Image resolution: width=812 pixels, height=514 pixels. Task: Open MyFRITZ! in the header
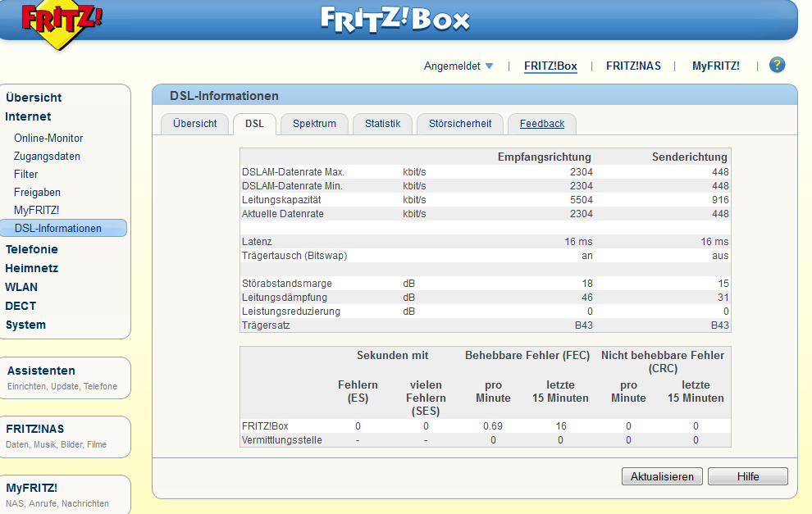pos(716,66)
